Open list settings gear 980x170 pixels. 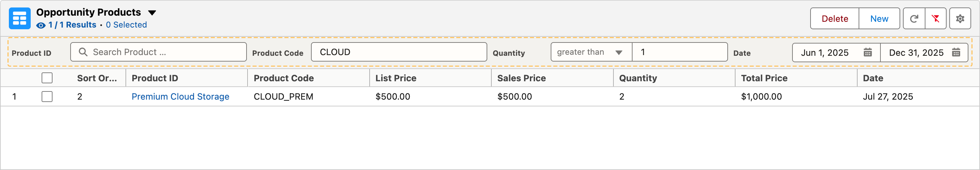(x=960, y=19)
